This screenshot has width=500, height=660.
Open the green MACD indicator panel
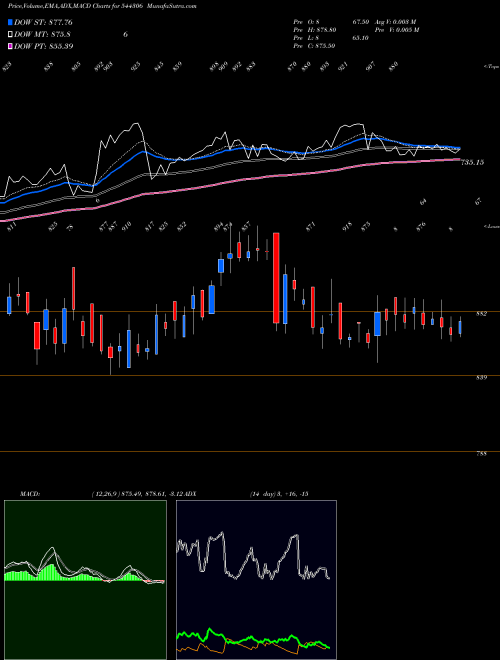(85, 580)
